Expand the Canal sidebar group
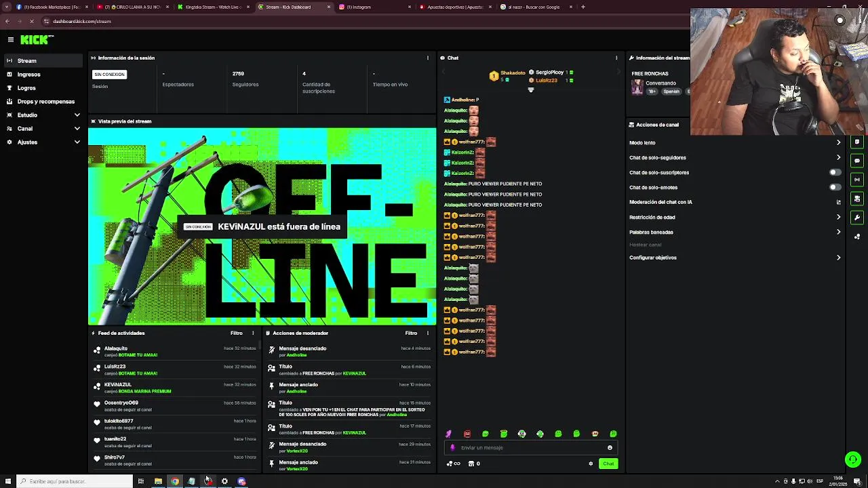 click(x=42, y=129)
